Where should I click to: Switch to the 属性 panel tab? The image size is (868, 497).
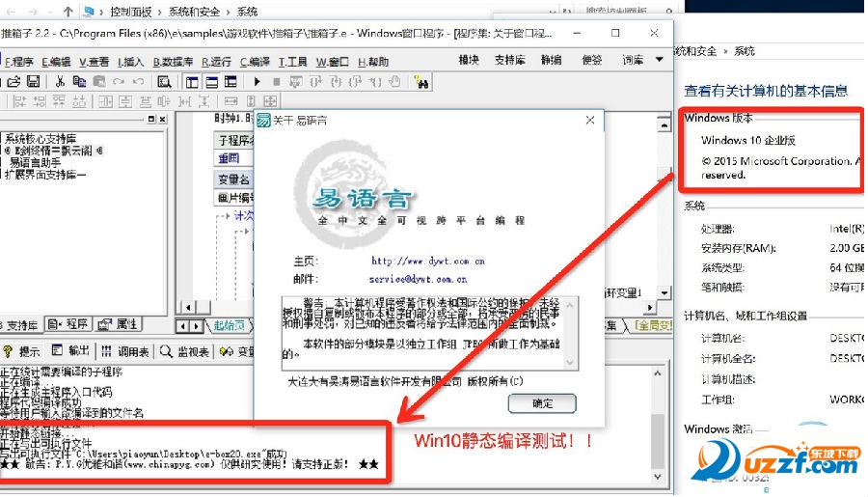coord(119,324)
